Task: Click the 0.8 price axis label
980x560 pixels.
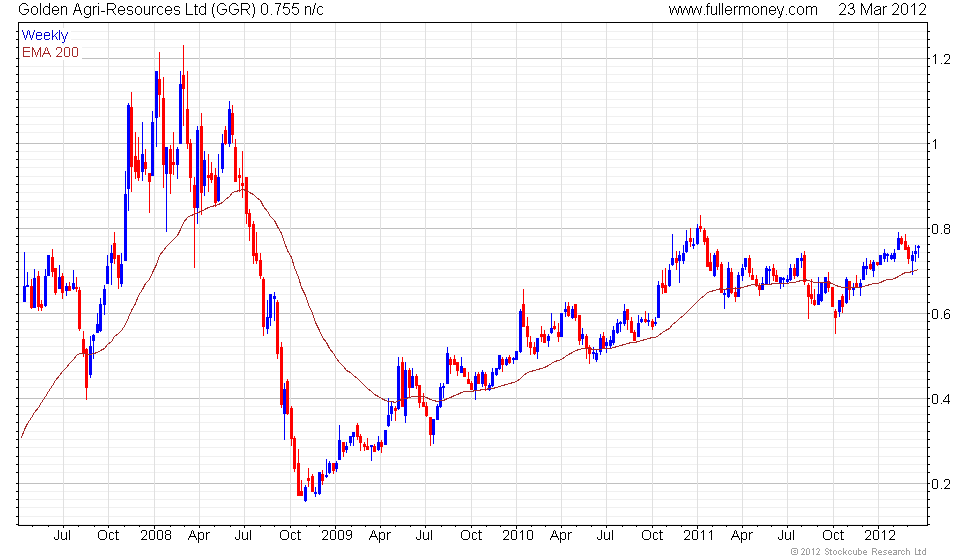Action: tap(941, 229)
